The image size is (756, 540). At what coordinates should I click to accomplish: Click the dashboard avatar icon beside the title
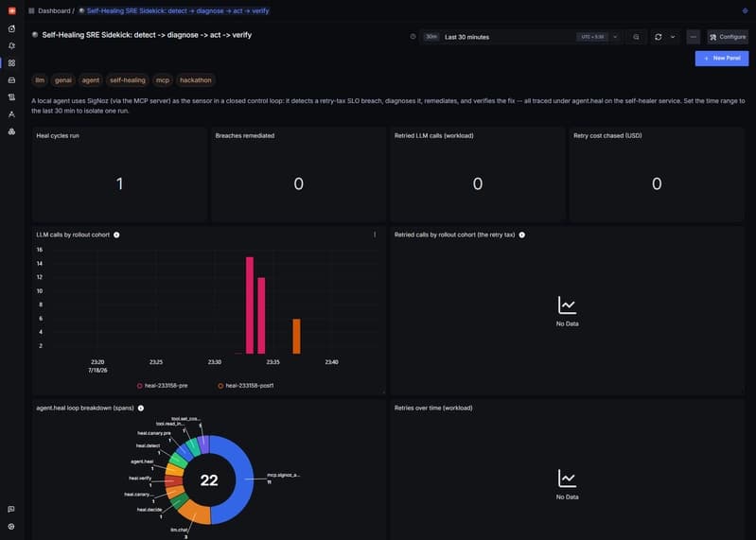click(x=35, y=35)
